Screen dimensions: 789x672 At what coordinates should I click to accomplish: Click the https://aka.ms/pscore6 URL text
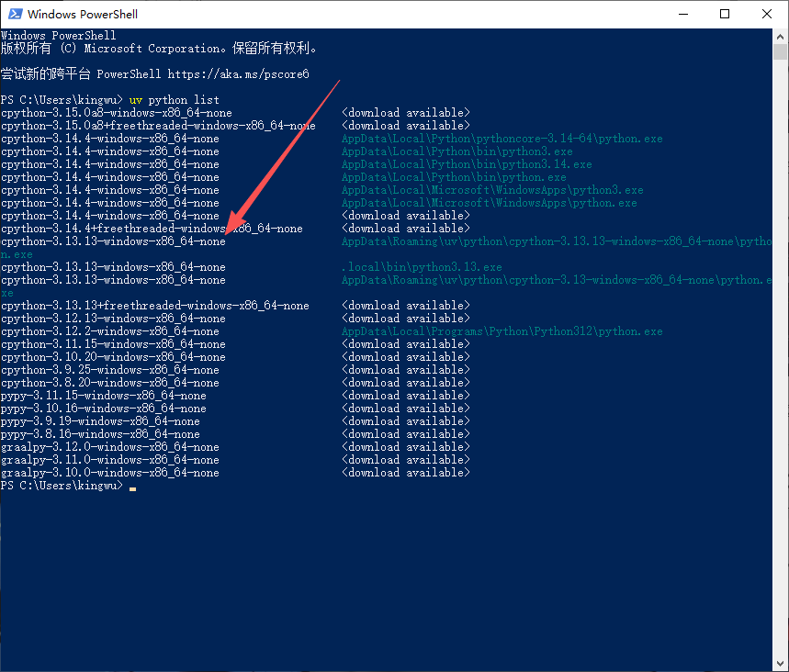tap(238, 74)
